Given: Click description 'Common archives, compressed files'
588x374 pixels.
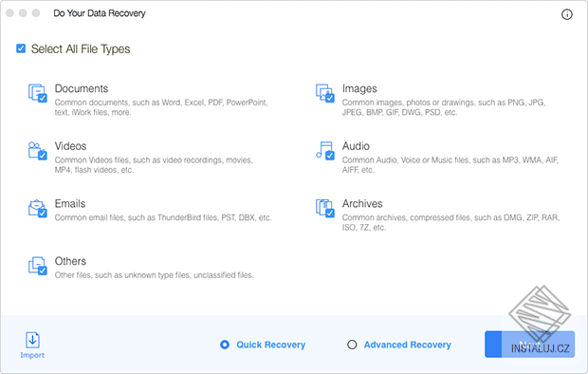Looking at the screenshot, I should (450, 222).
